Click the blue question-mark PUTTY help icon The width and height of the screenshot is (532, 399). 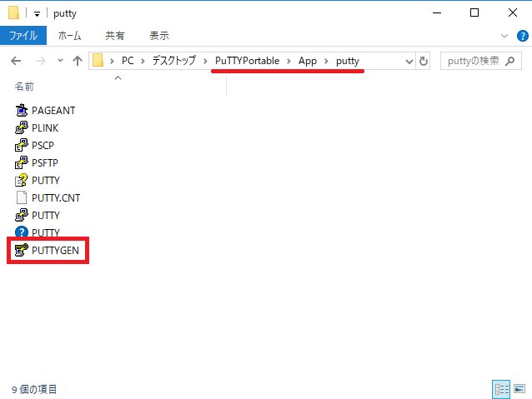click(22, 232)
